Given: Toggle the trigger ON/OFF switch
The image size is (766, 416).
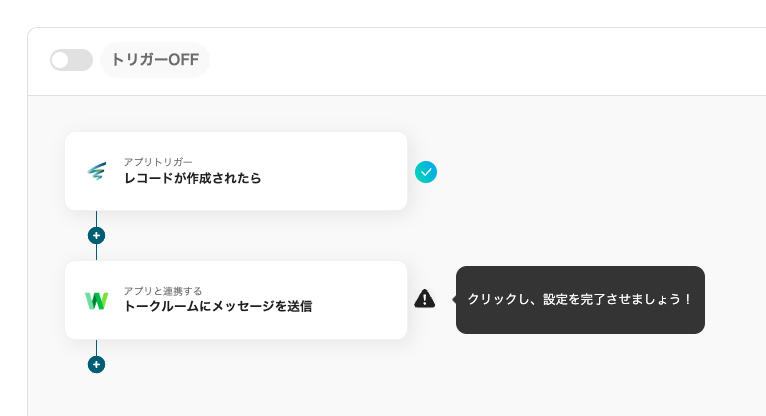Looking at the screenshot, I should (71, 60).
